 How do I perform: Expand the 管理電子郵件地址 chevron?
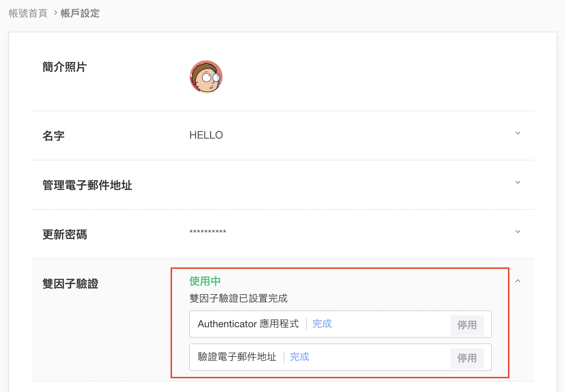pyautogui.click(x=518, y=183)
